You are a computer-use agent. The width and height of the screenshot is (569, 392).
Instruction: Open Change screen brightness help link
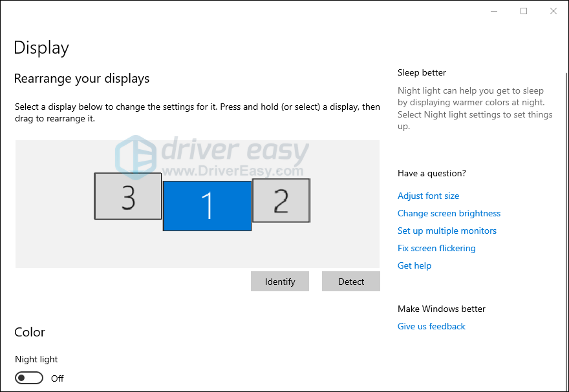tap(449, 213)
